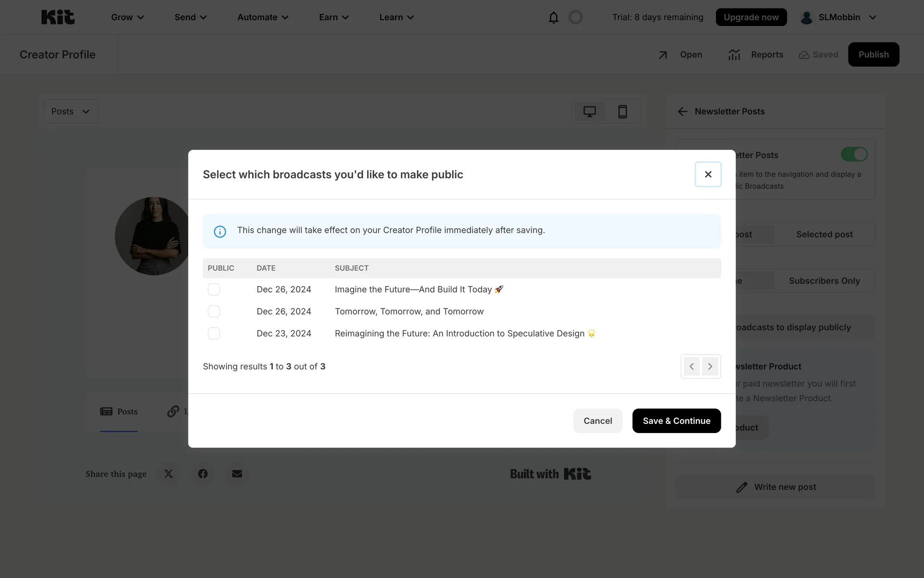Open the Posts page dropdown
Image resolution: width=924 pixels, height=578 pixels.
pyautogui.click(x=71, y=112)
